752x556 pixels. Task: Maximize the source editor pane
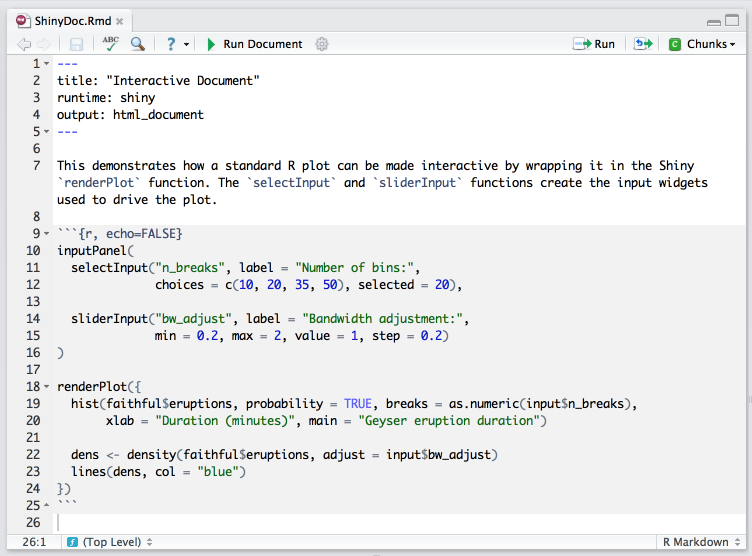click(732, 21)
